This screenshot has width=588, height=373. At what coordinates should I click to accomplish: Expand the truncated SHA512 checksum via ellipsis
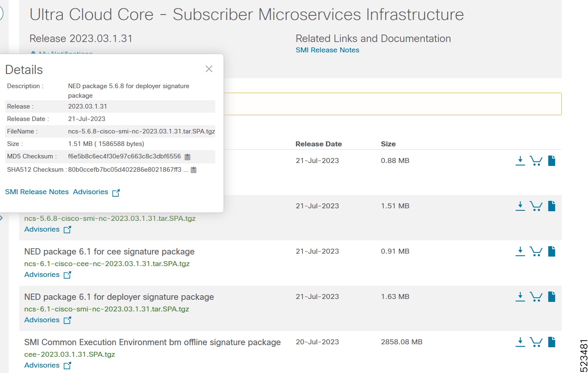186,170
